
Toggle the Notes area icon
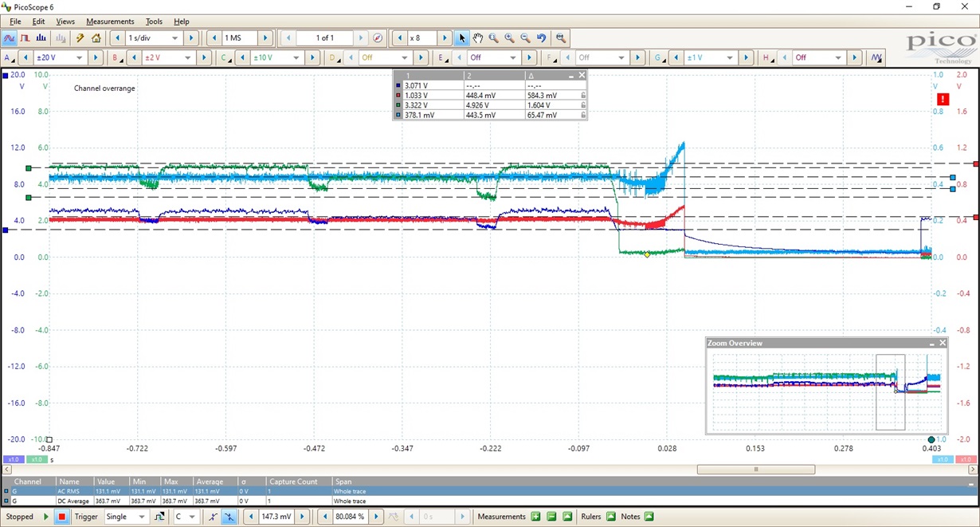[x=649, y=517]
